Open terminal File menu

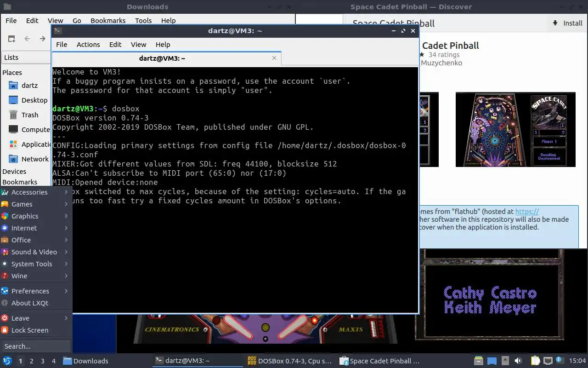click(62, 45)
